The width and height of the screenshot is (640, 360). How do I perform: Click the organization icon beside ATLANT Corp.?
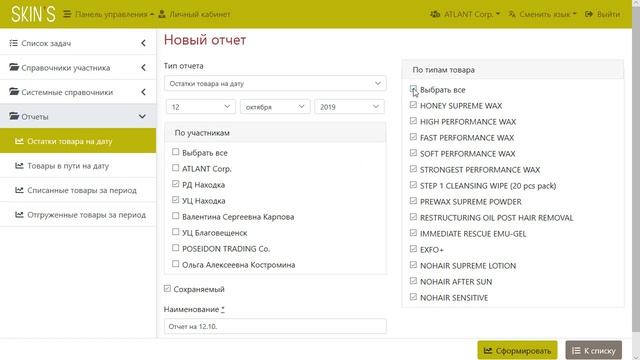[x=435, y=14]
